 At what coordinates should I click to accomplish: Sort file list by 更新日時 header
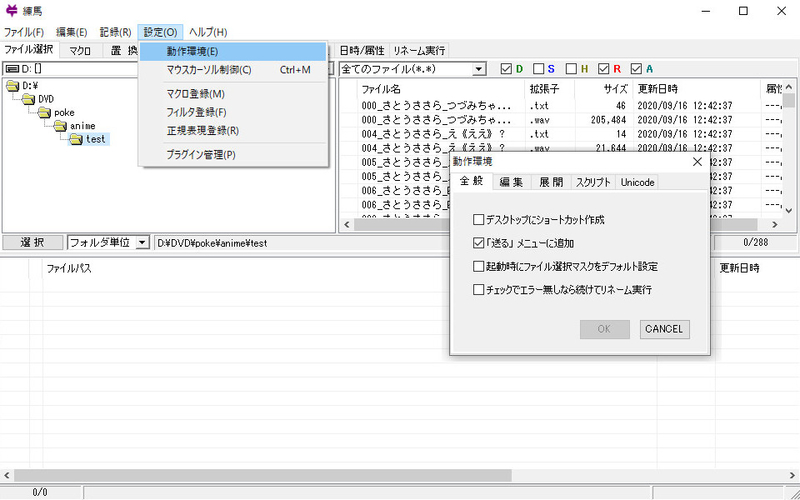click(x=696, y=89)
